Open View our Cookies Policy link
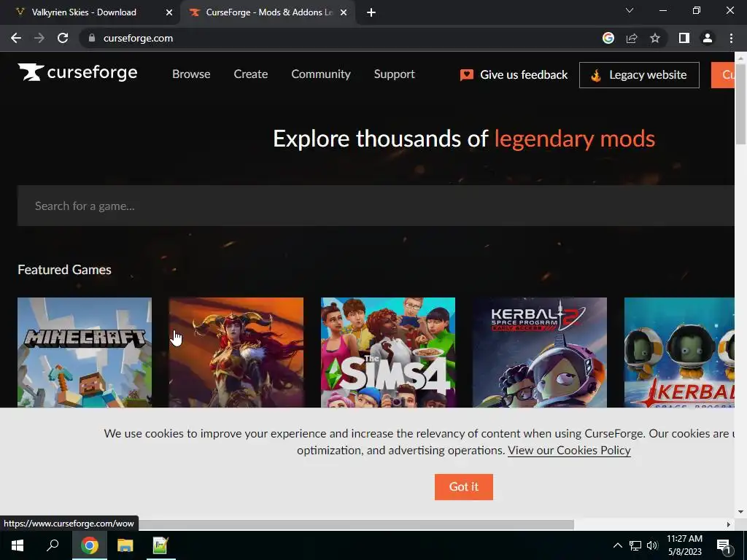The image size is (747, 560). pos(569,450)
